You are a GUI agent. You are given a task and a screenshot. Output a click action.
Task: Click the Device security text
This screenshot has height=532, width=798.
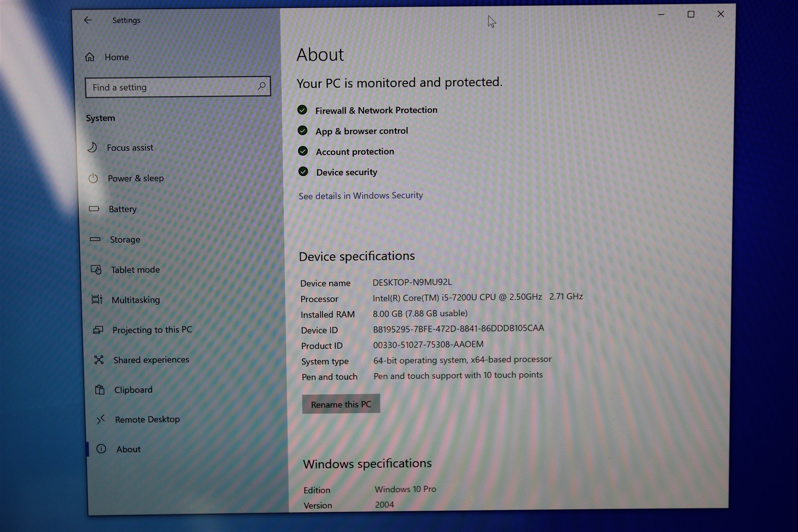click(347, 172)
